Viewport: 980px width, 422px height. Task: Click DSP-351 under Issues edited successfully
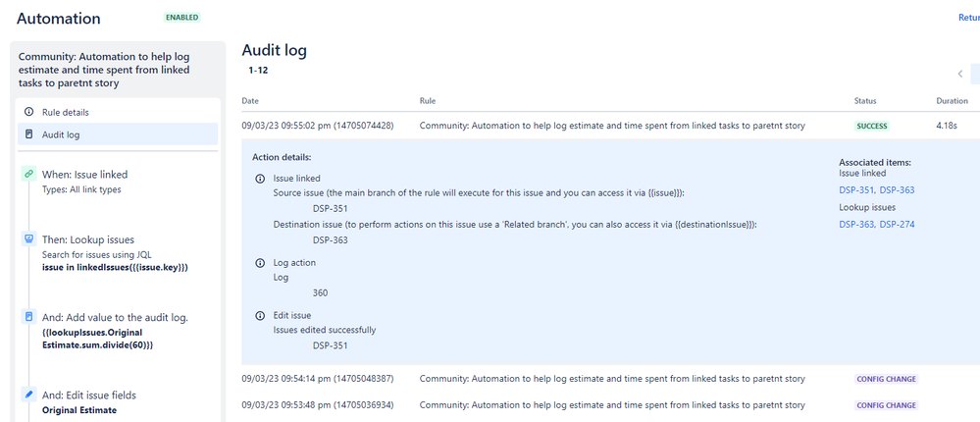click(x=330, y=345)
